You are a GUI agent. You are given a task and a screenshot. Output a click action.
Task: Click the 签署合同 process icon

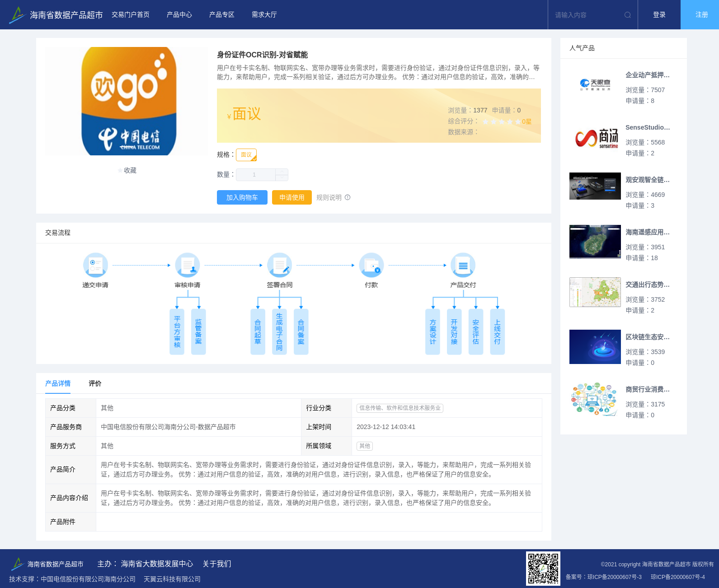279,265
